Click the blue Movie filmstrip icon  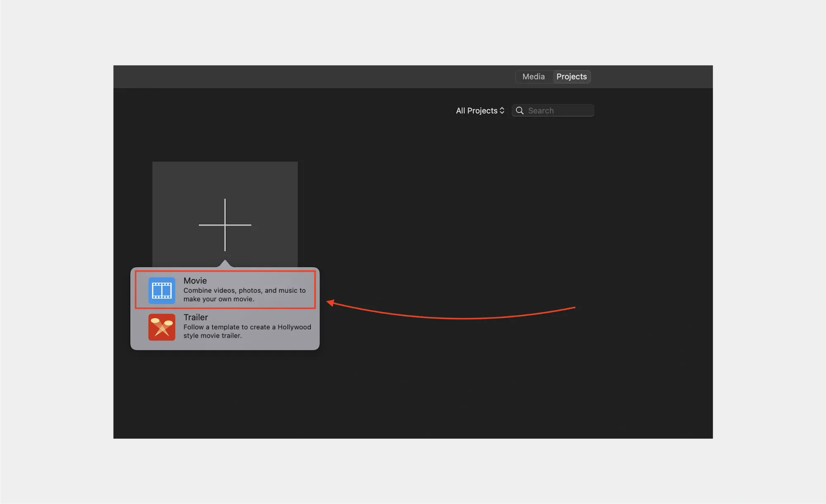tap(161, 291)
